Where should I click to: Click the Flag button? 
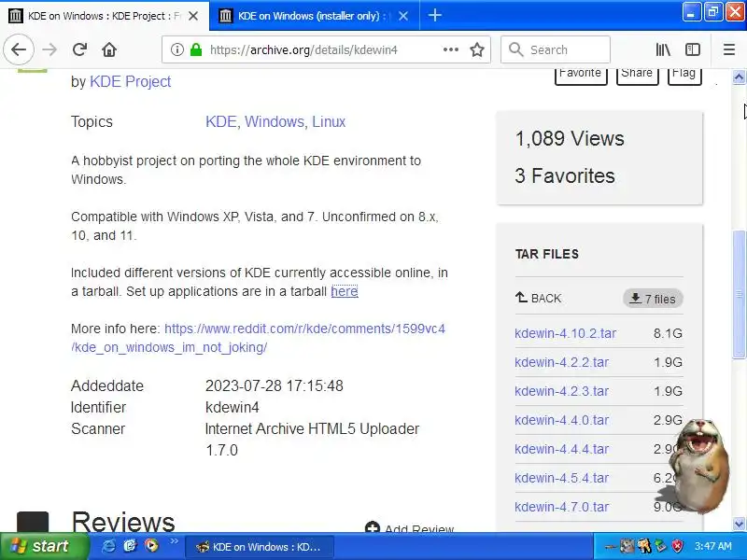(684, 75)
